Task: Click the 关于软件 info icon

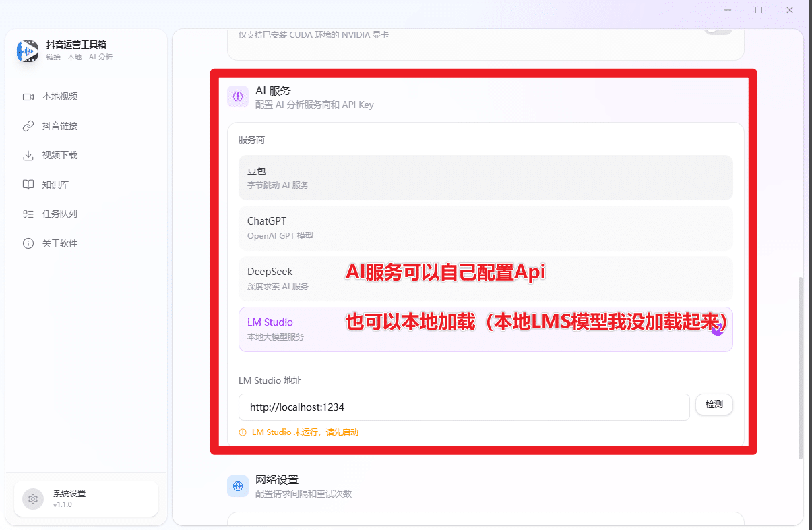Action: (x=28, y=243)
